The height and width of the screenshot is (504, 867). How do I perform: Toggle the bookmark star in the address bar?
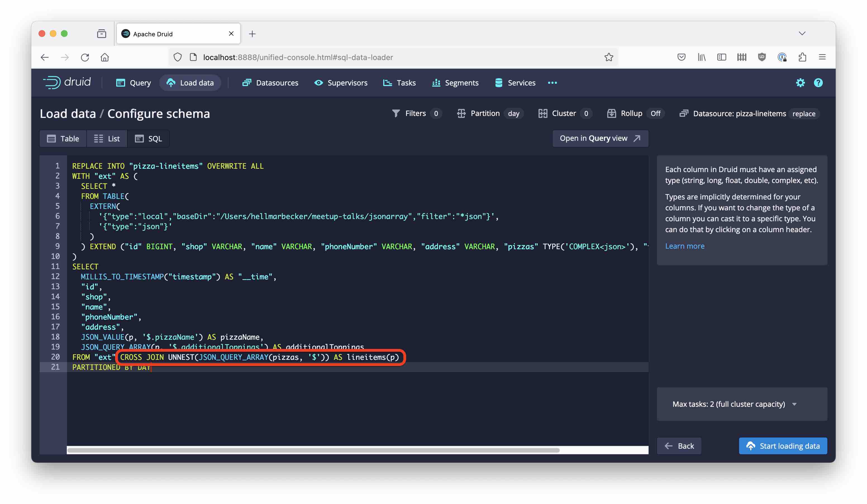(609, 57)
